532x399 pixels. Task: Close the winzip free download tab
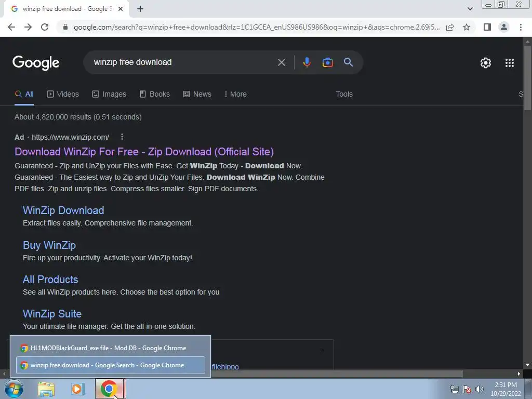121,9
